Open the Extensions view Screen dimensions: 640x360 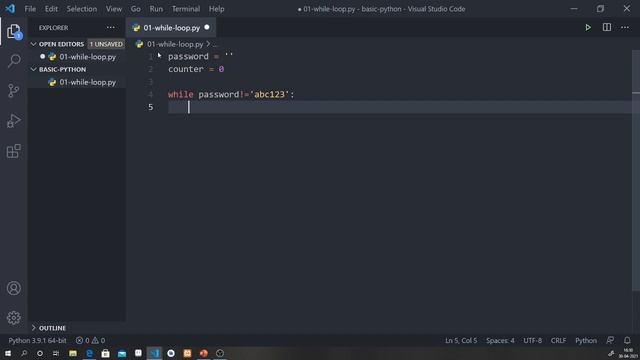13,151
